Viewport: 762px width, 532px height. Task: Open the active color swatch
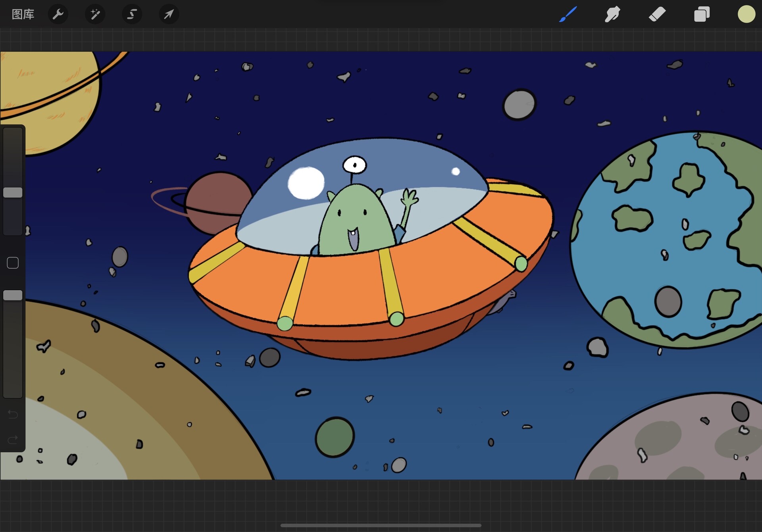point(746,14)
